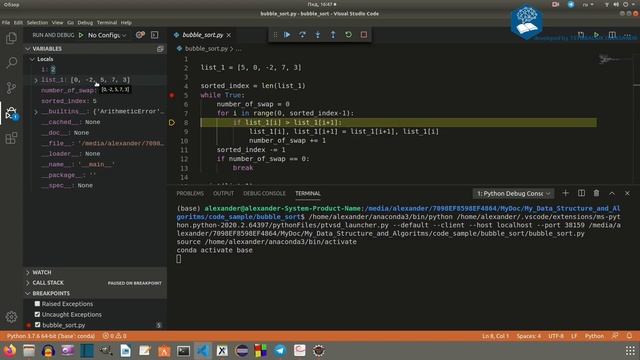
Task: Open the File menu
Action: click(x=6, y=22)
